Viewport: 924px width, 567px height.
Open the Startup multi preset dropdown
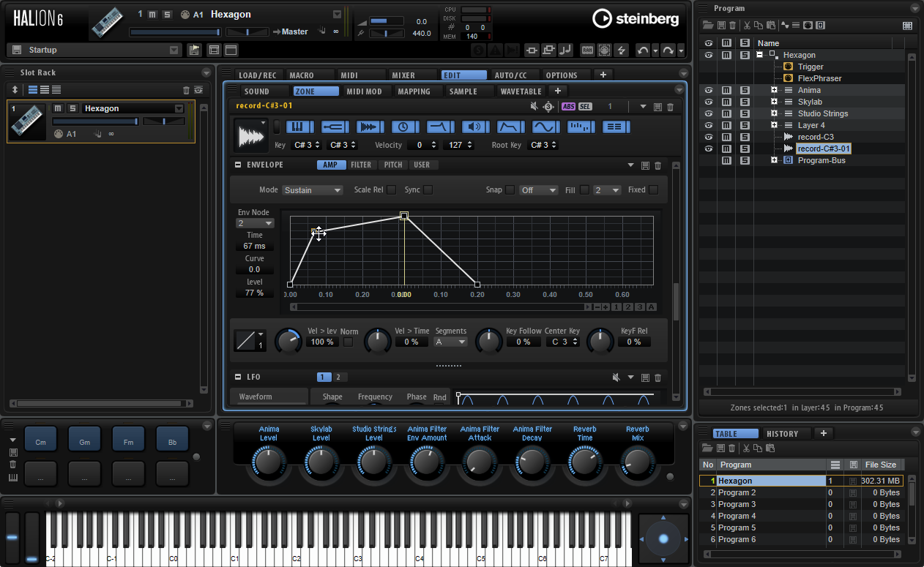[x=174, y=50]
